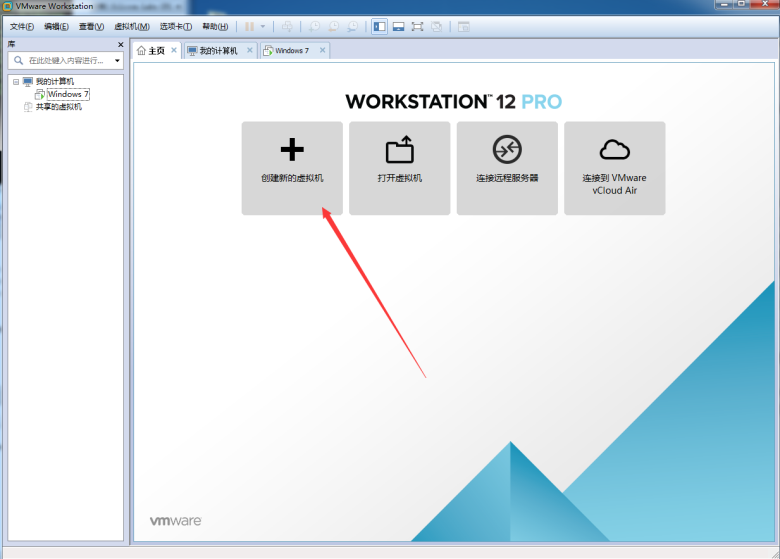The height and width of the screenshot is (559, 780).
Task: Open the 虚拟机(M) menu
Action: [x=132, y=27]
